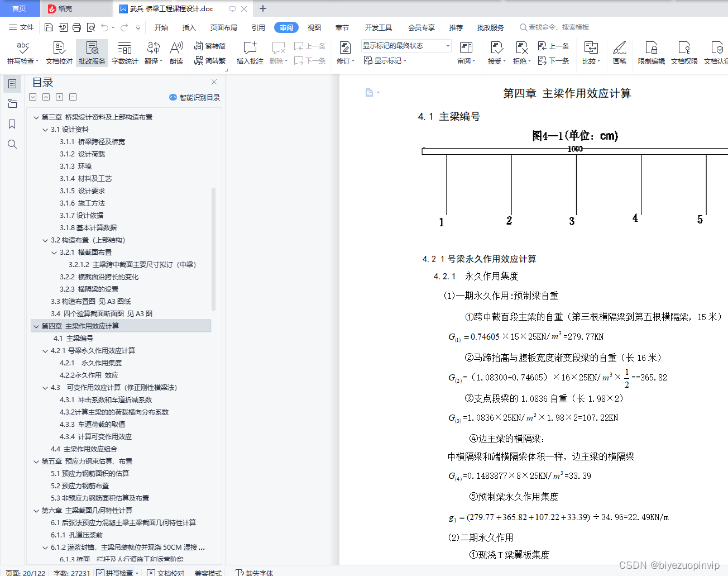This screenshot has height=576, width=728.
Task: Collapse 第三章 桥梁设计资料 tree node
Action: click(x=36, y=117)
